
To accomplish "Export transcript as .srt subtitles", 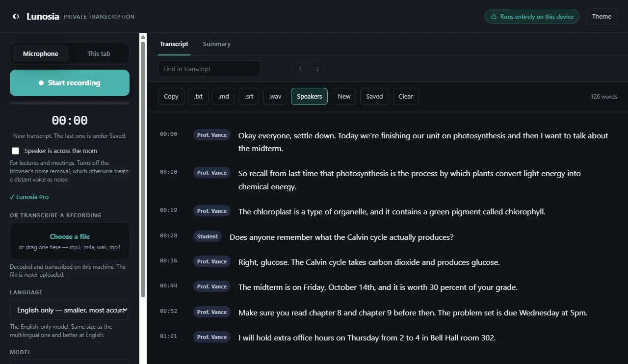I will 249,97.
